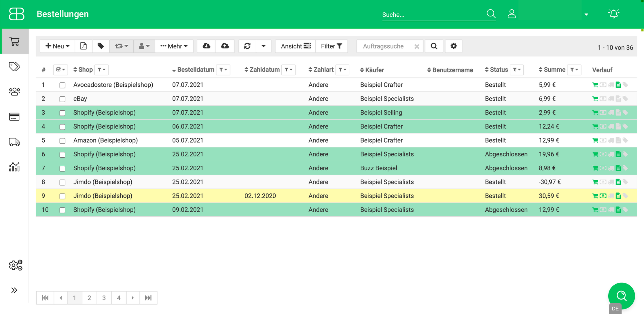Open the Ansicht view button
This screenshot has width=644, height=314.
pos(296,46)
